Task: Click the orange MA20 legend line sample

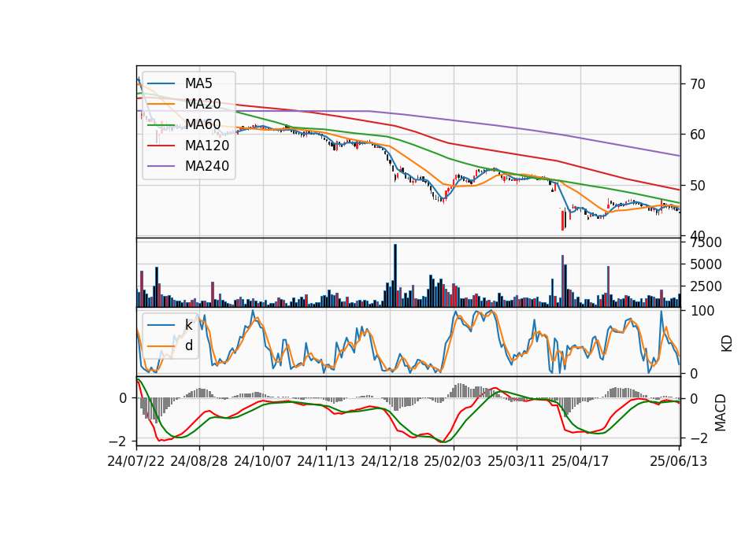Action: [x=161, y=104]
